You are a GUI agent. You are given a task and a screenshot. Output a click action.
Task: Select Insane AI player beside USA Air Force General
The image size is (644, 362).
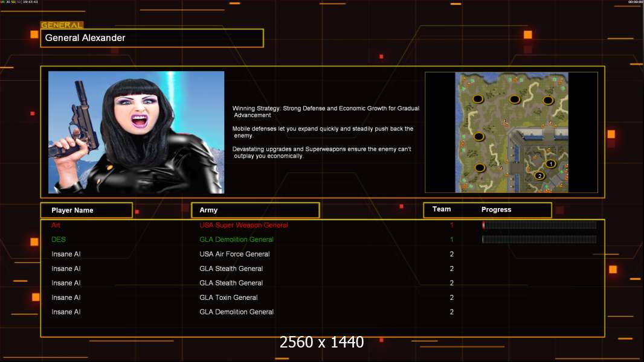pyautogui.click(x=66, y=254)
